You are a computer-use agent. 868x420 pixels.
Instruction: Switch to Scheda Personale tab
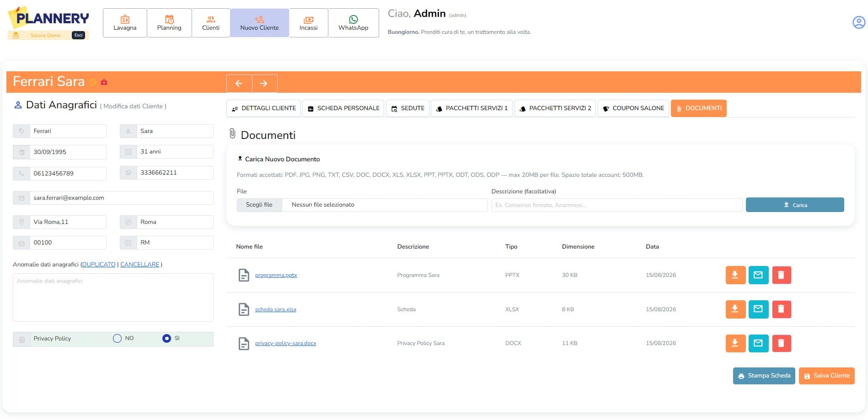click(343, 108)
